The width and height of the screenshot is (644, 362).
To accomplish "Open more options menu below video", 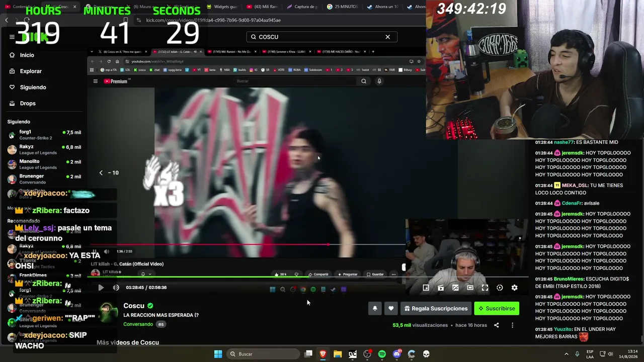I will 512,325.
